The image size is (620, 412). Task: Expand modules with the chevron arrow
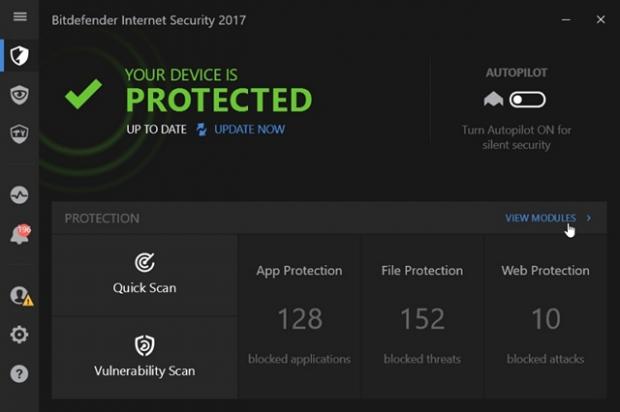point(589,218)
